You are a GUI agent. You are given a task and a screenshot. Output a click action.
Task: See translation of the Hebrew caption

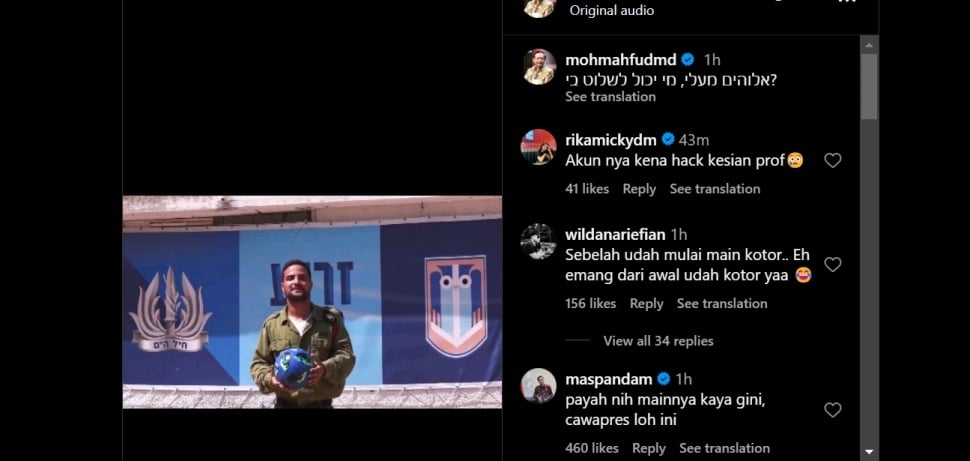(611, 97)
